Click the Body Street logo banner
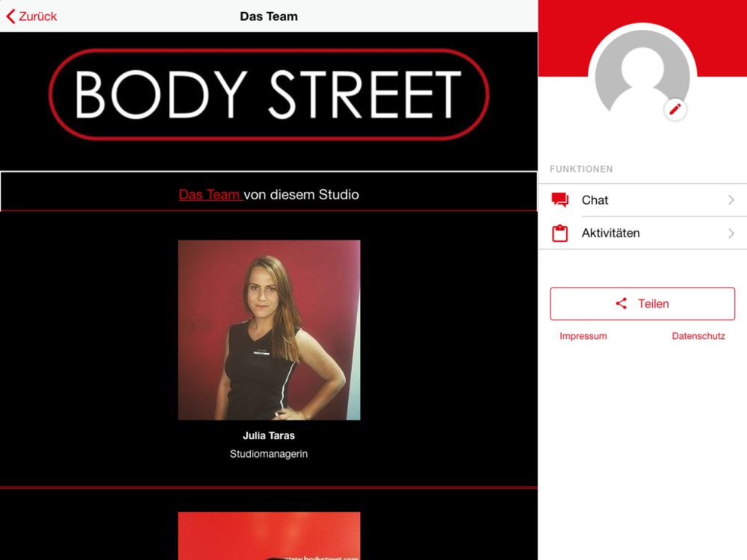The height and width of the screenshot is (560, 747). pos(269,94)
